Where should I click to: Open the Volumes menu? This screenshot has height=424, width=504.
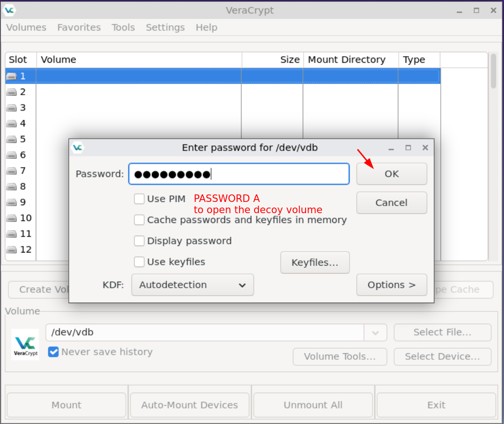(x=26, y=28)
